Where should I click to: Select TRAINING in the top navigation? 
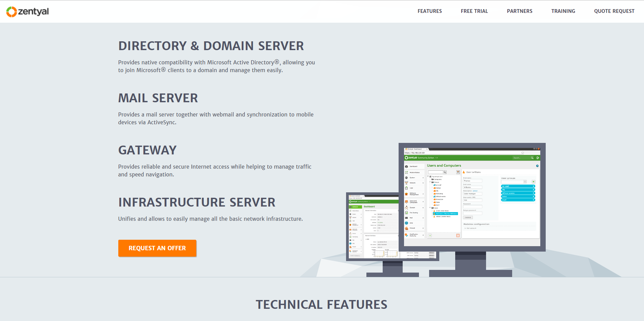563,11
